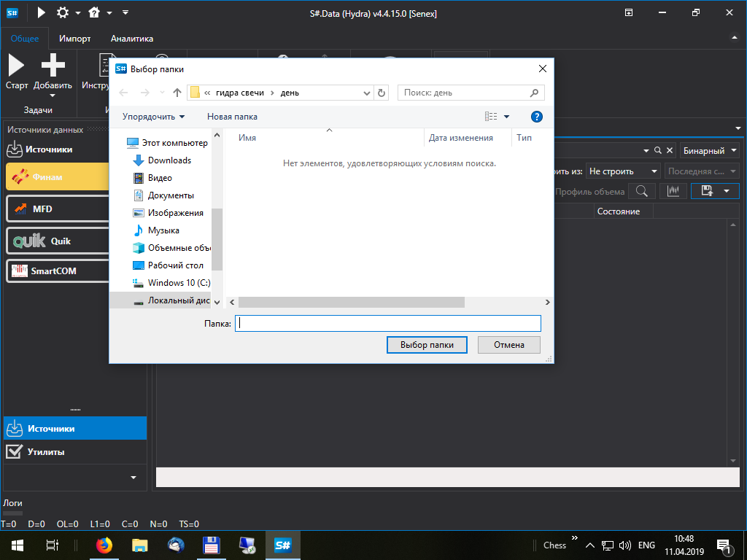Open the Не строить dropdown
Screen dimensions: 747x560
[x=623, y=171]
